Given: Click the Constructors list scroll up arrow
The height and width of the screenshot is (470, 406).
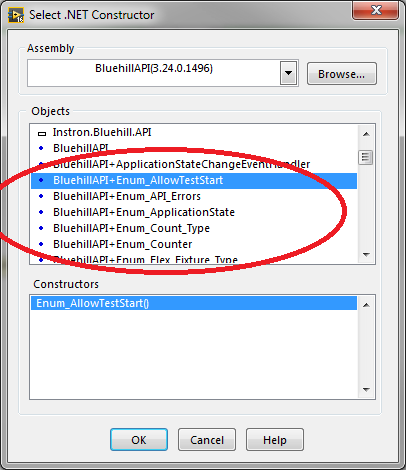Looking at the screenshot, I should [x=366, y=305].
